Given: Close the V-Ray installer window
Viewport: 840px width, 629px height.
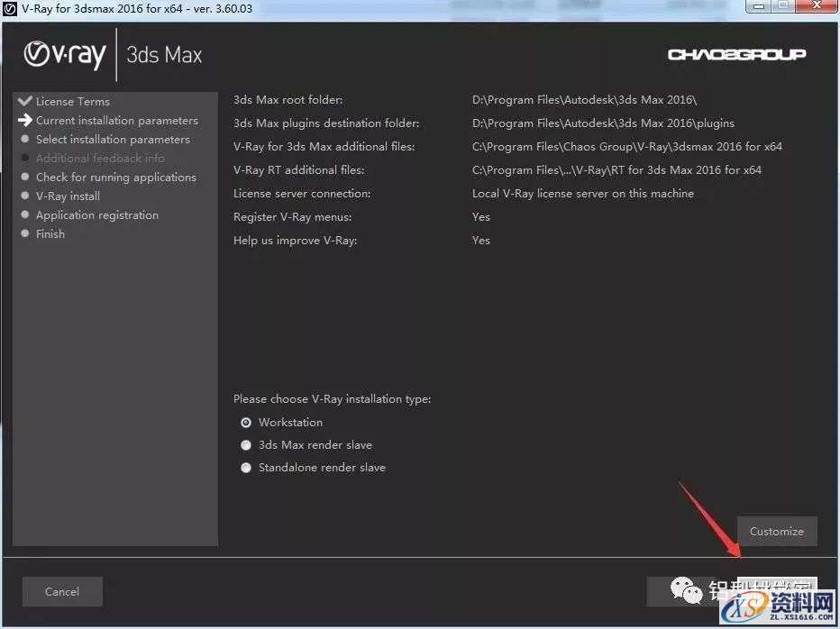Looking at the screenshot, I should (x=816, y=7).
